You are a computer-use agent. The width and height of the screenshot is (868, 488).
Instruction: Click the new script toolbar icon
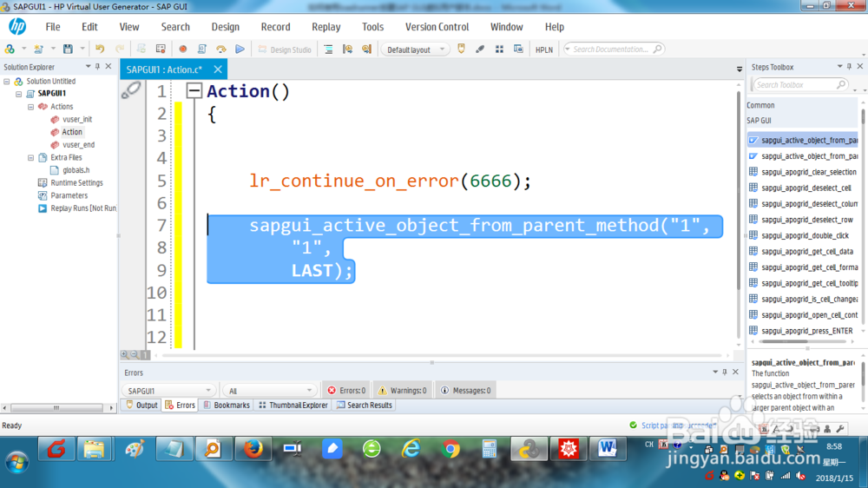pos(38,49)
